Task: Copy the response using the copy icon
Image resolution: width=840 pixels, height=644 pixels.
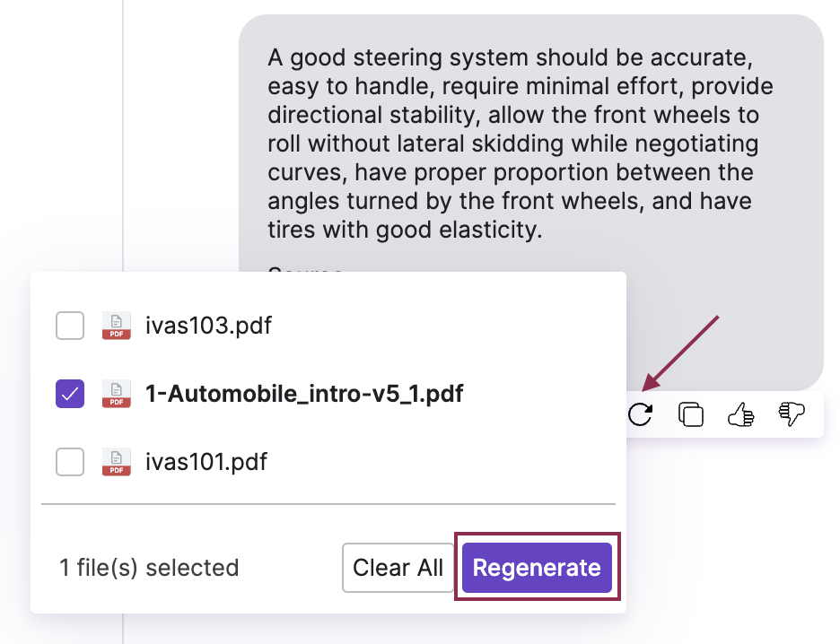Action: pyautogui.click(x=690, y=414)
